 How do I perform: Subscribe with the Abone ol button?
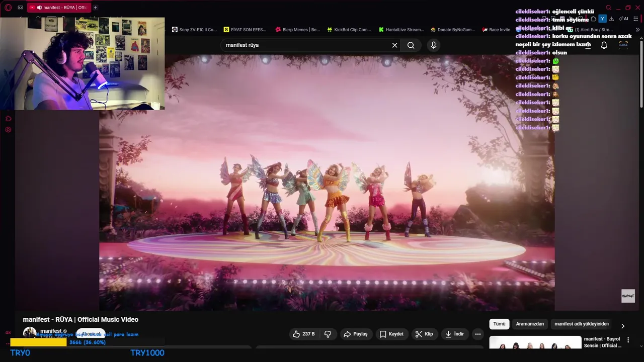91,334
